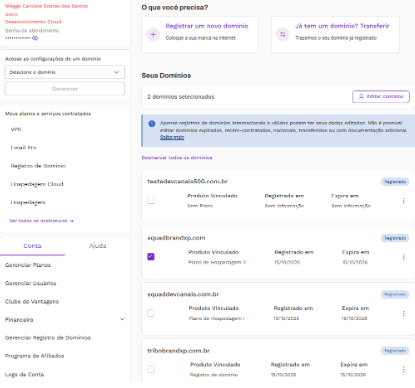
Task: Expand the Financeiro menu chevron
Action: click(122, 319)
